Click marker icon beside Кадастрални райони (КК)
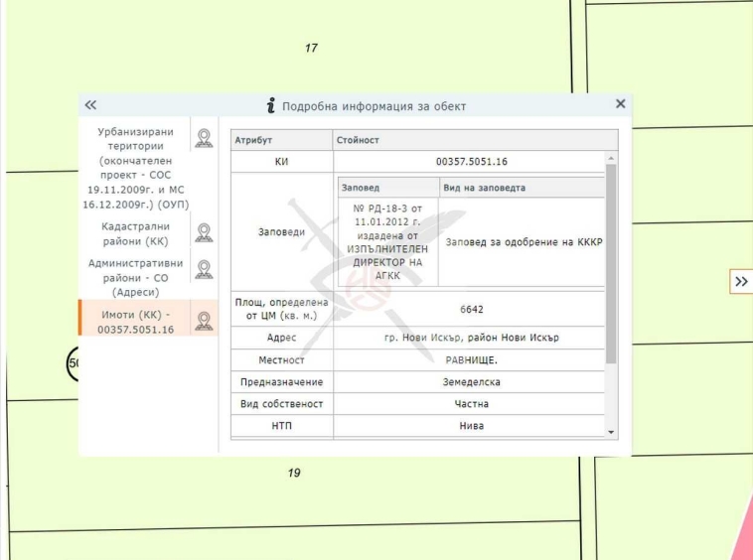This screenshot has height=560, width=753. click(204, 232)
